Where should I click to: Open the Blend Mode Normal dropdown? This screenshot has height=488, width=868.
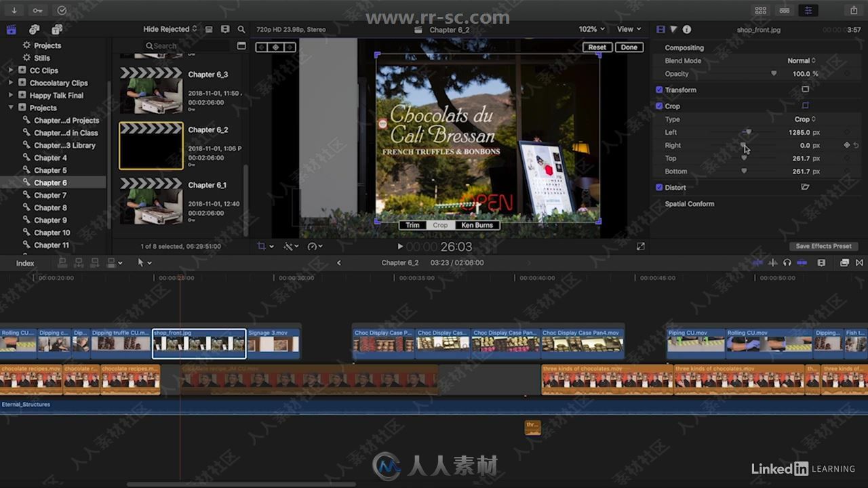(x=802, y=60)
